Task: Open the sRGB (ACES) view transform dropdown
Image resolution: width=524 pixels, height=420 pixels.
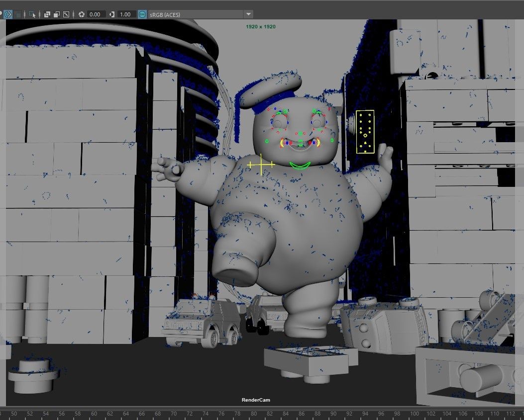Action: click(x=248, y=14)
